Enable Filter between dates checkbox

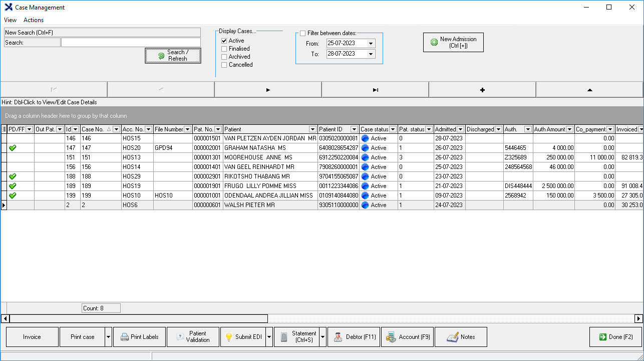click(x=302, y=33)
